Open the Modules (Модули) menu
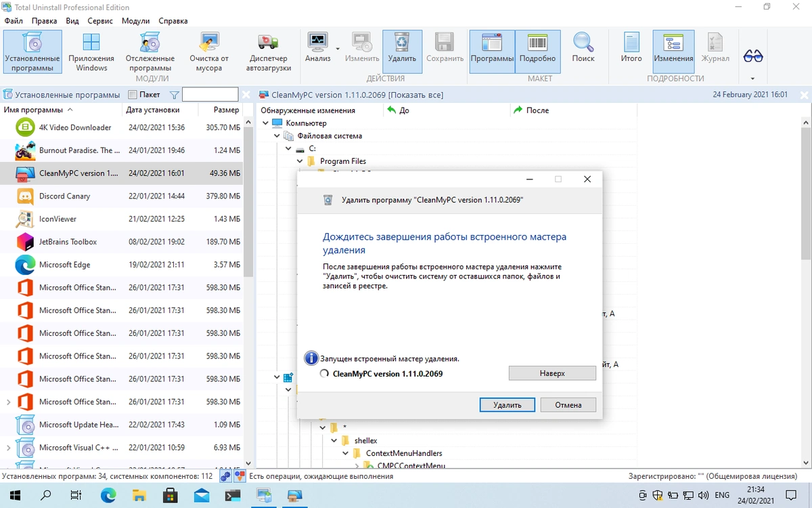 (x=135, y=21)
